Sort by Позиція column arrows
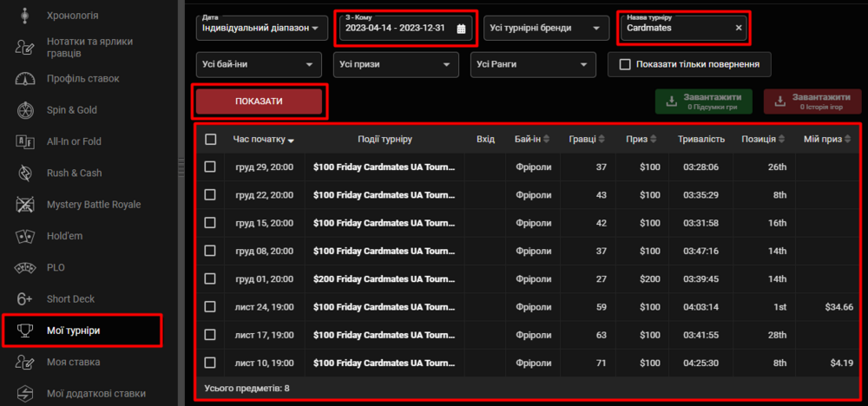Image resolution: width=868 pixels, height=406 pixels. click(x=781, y=140)
